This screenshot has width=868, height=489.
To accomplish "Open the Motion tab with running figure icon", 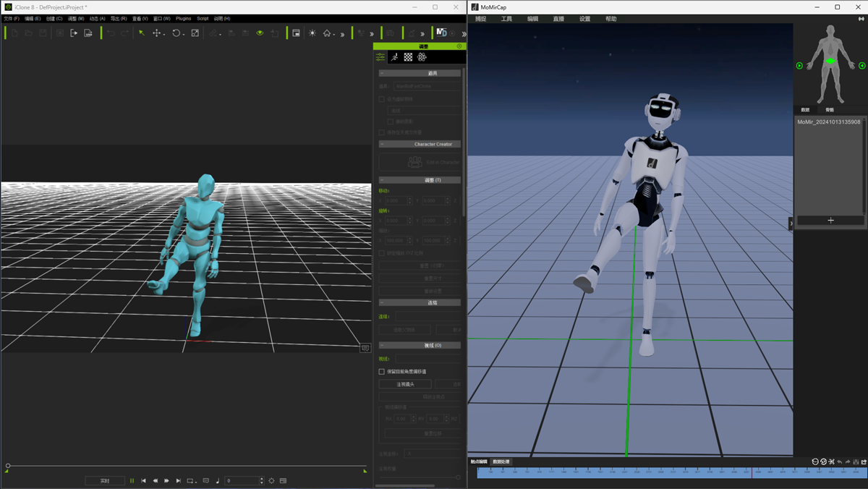I will tap(394, 57).
